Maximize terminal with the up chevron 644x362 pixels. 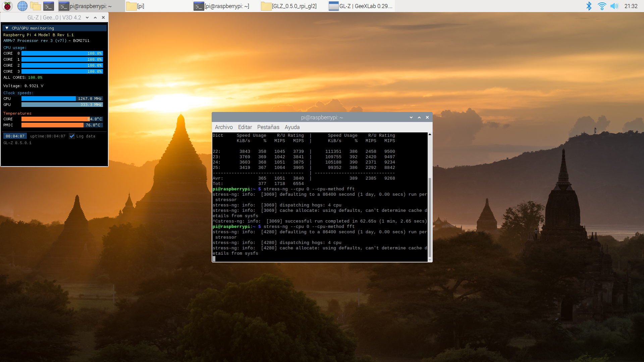(x=419, y=118)
